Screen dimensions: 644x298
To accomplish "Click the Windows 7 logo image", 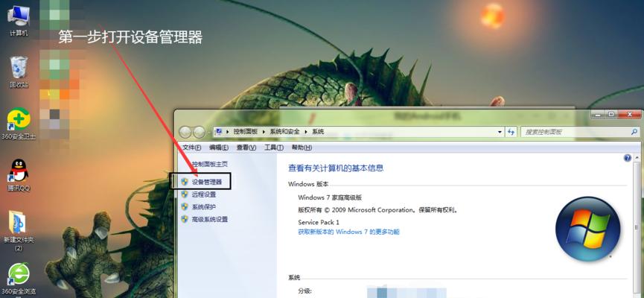I will point(587,229).
